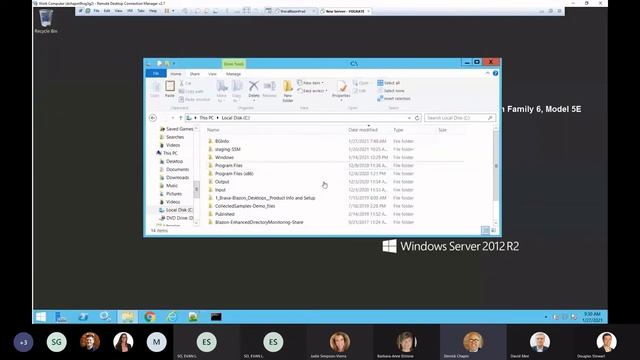This screenshot has width=640, height=360.
Task: Open command prompt window from taskbar
Action: tap(216, 317)
